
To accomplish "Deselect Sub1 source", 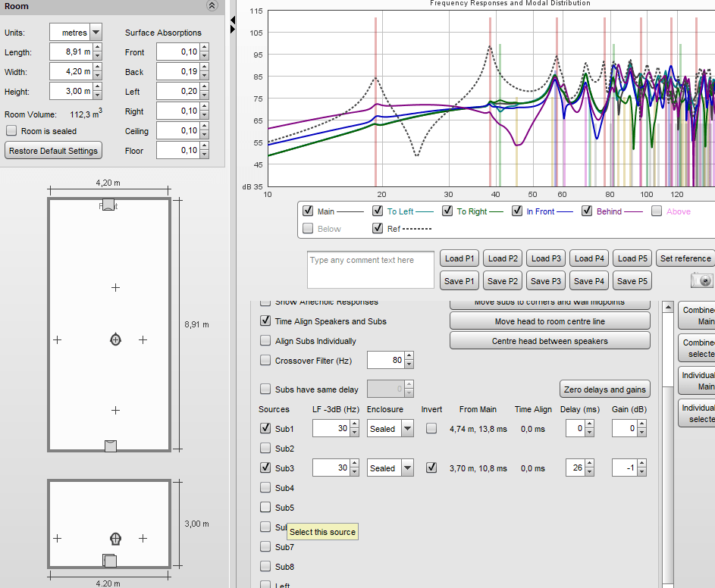I will coord(265,428).
